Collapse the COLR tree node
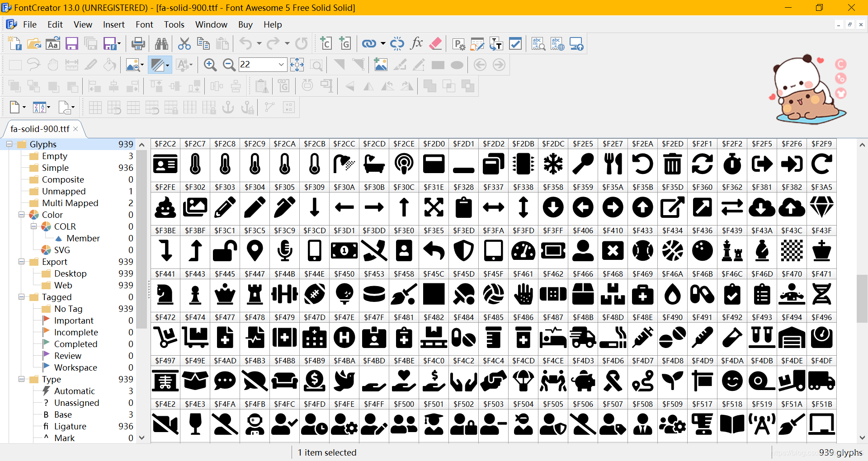868x461 pixels. (33, 226)
